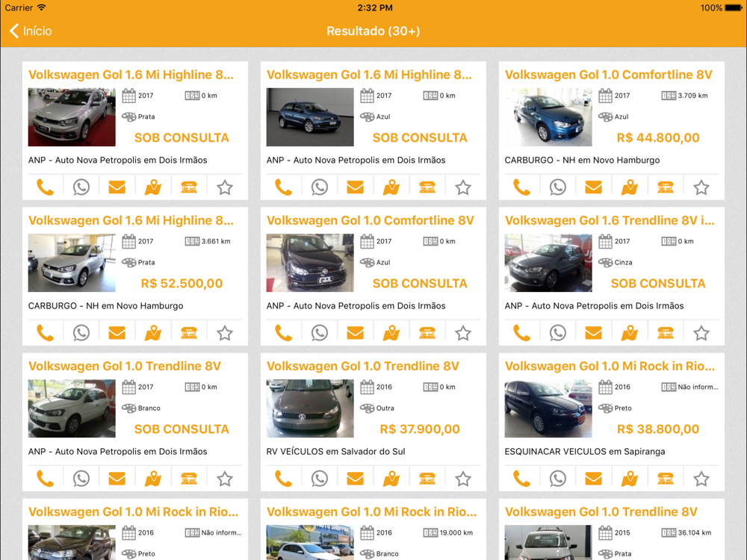Open dealership info for the R$ 44.800,00 Gol

click(666, 187)
